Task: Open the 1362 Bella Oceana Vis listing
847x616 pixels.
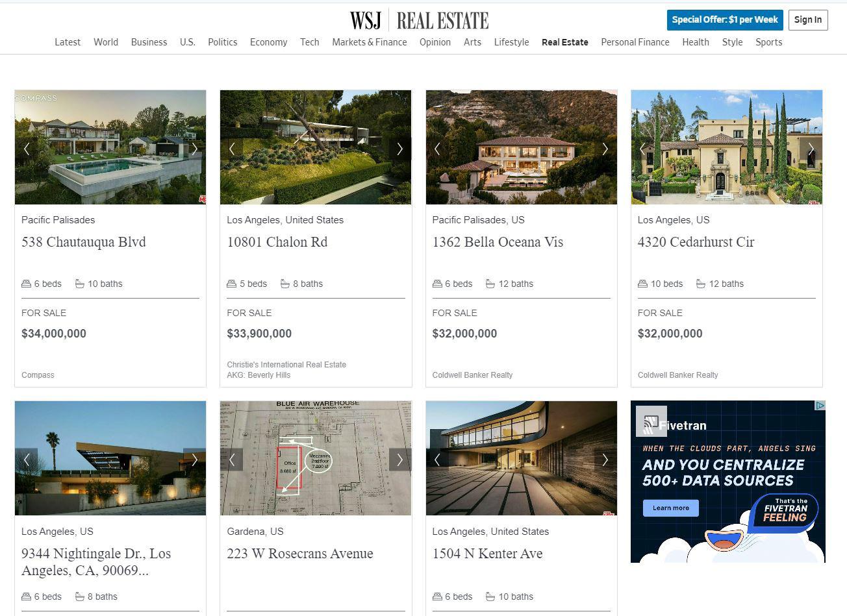Action: click(x=498, y=242)
